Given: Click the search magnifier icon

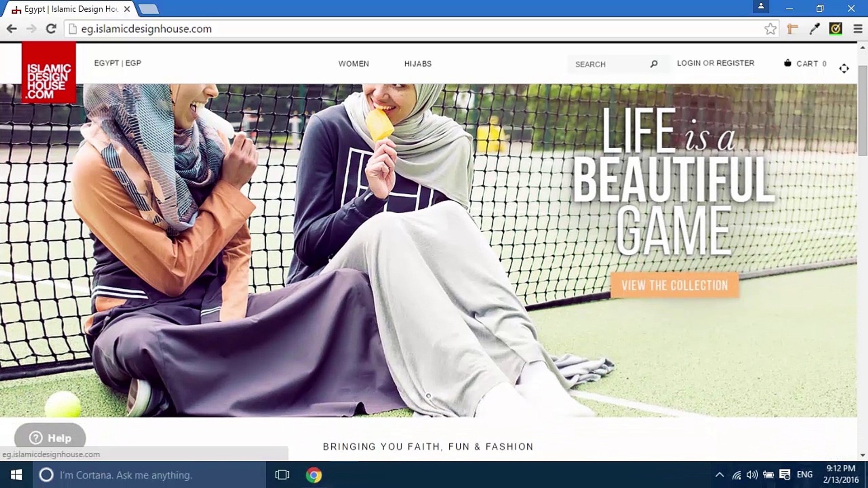Looking at the screenshot, I should click(x=654, y=64).
